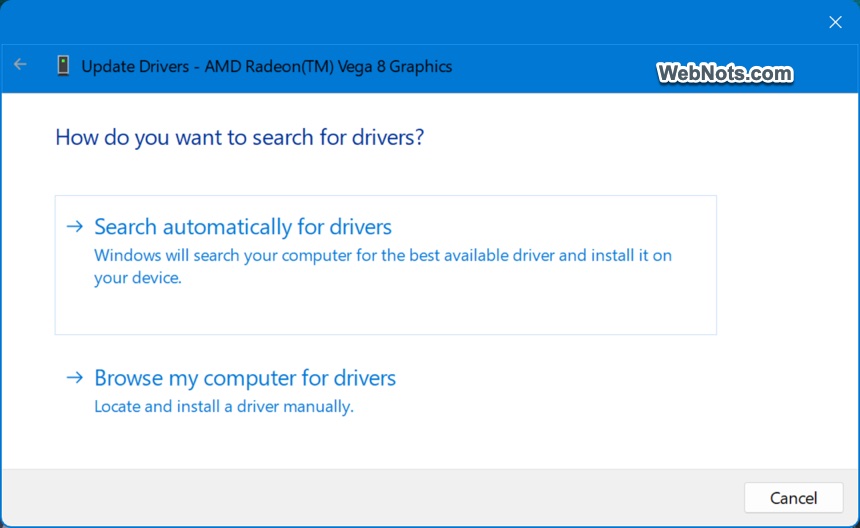Click the 'Windows will search your computer' description
The width and height of the screenshot is (860, 528).
383,266
